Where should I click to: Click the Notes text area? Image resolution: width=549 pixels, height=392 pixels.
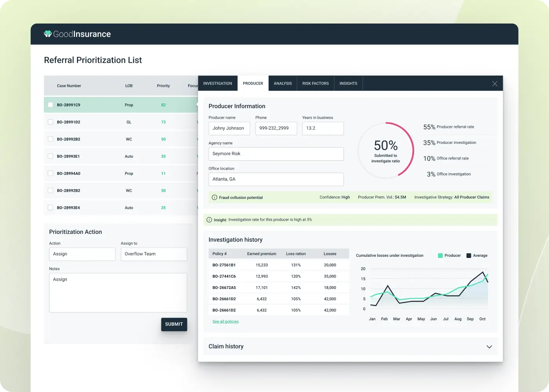118,292
